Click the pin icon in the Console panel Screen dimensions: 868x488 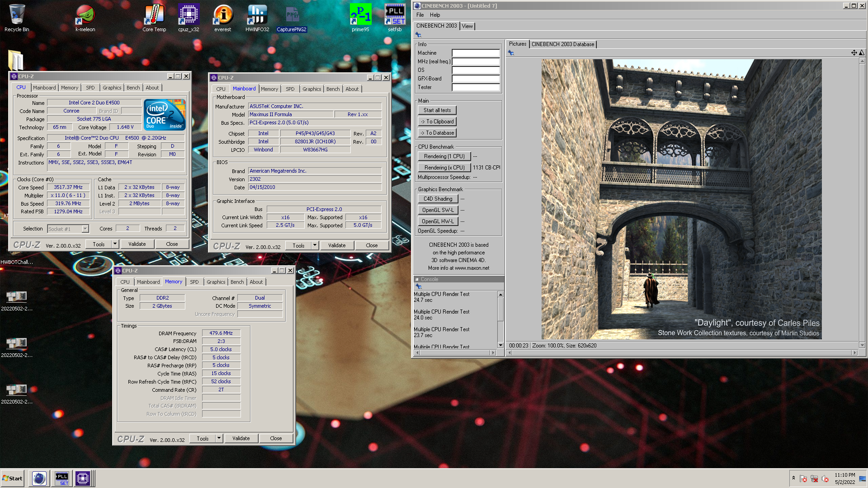[x=419, y=286]
